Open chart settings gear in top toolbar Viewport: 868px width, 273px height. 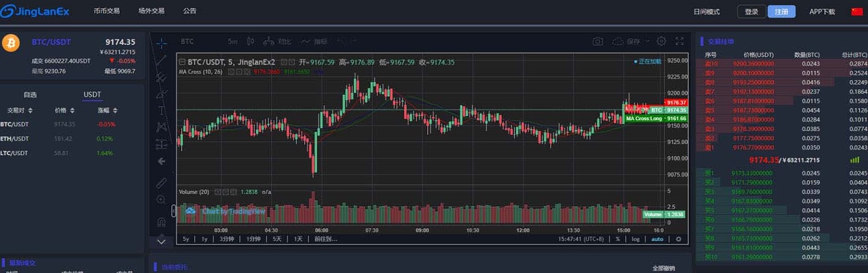coord(661,41)
